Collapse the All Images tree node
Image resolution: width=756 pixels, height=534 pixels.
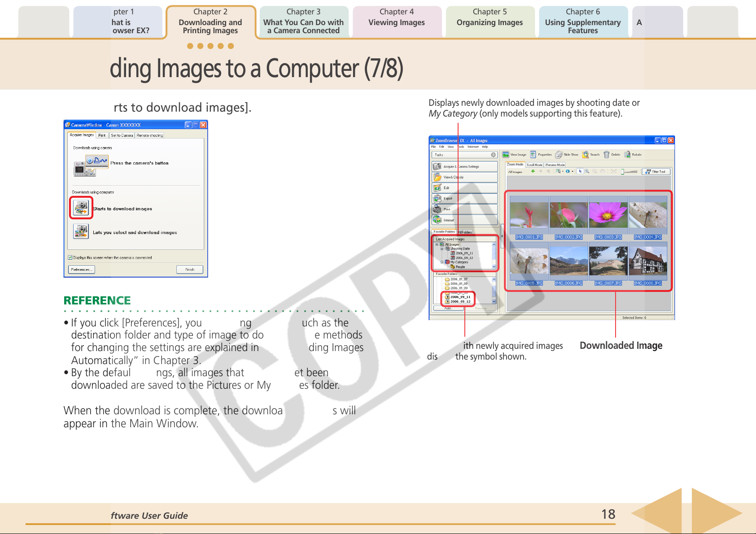coord(437,244)
